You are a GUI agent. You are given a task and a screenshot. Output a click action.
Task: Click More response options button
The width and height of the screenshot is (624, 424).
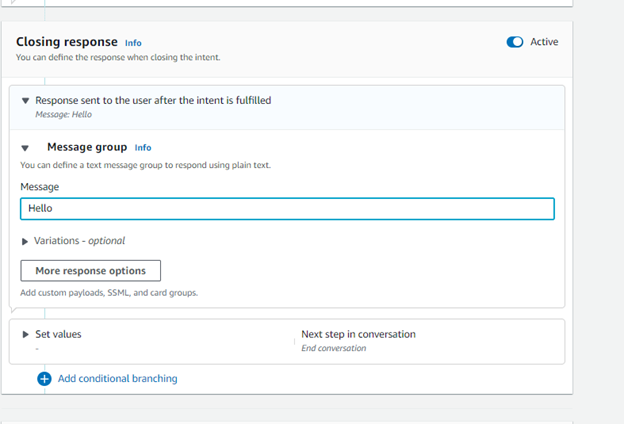[91, 271]
